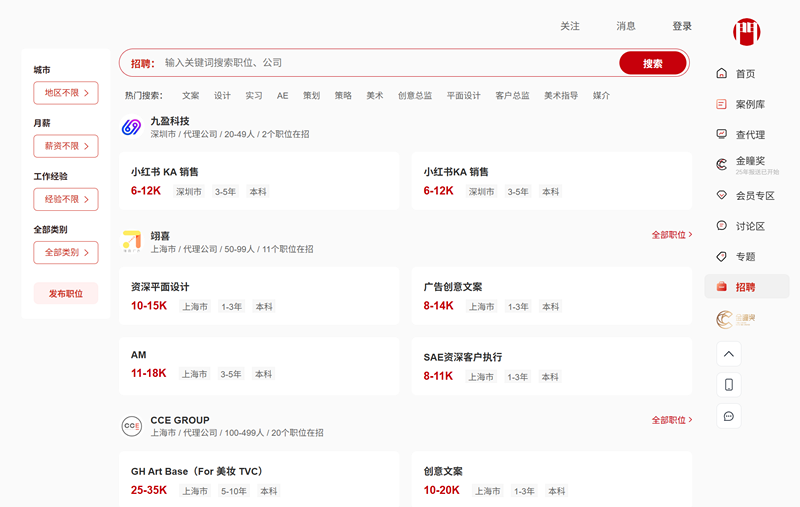This screenshot has width=800, height=507.
Task: Click the 九盈科技 company name
Action: coord(170,121)
